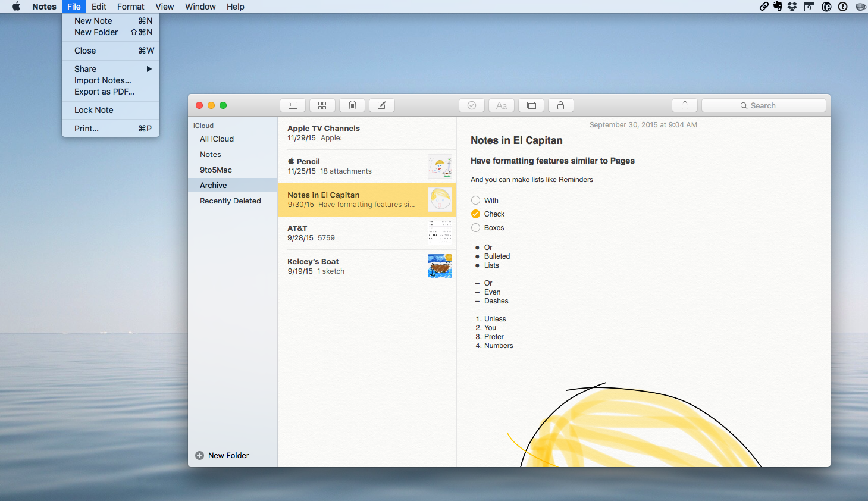Check the With checklist item
The height and width of the screenshot is (501, 868).
coord(475,200)
